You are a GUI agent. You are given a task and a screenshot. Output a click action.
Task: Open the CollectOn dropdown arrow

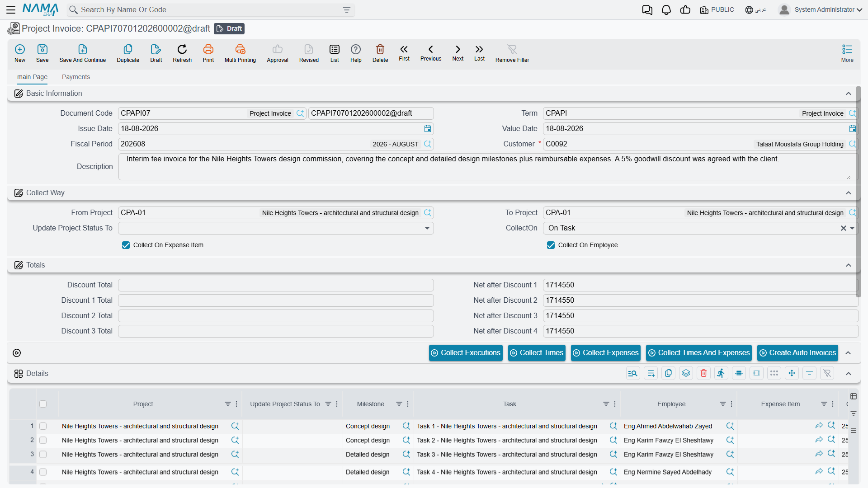(x=852, y=228)
